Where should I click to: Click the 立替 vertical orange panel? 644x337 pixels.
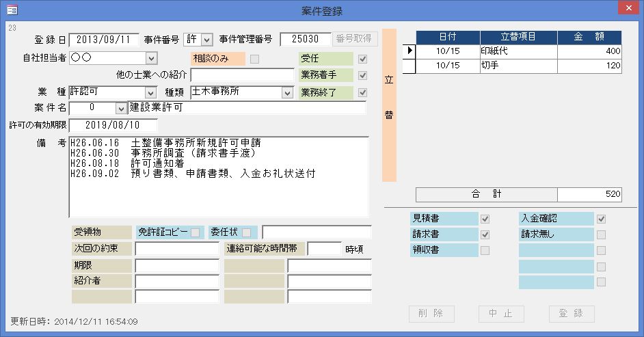(x=389, y=105)
